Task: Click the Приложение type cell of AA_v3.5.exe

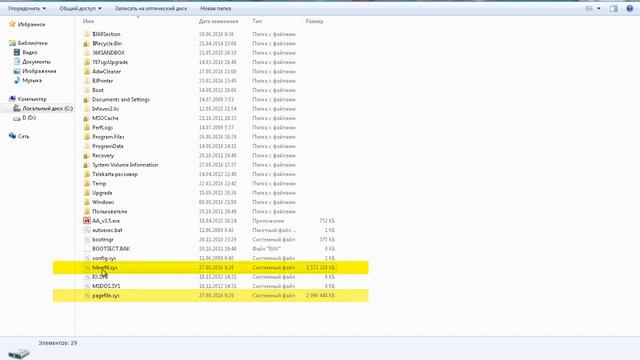Action: 268,221
